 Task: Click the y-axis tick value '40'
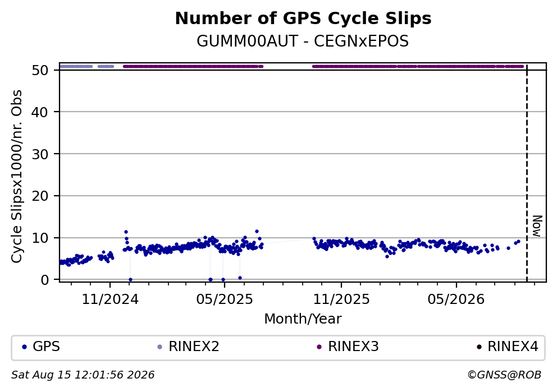[40, 112]
